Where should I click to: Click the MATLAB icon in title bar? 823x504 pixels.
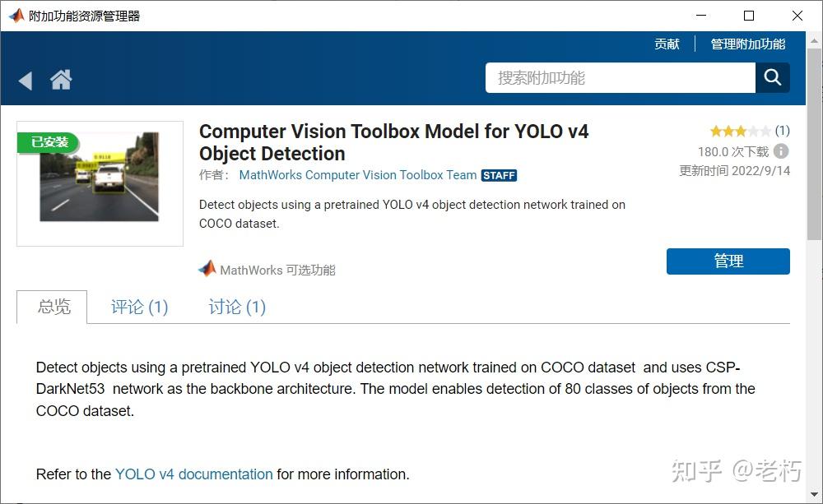(x=16, y=16)
